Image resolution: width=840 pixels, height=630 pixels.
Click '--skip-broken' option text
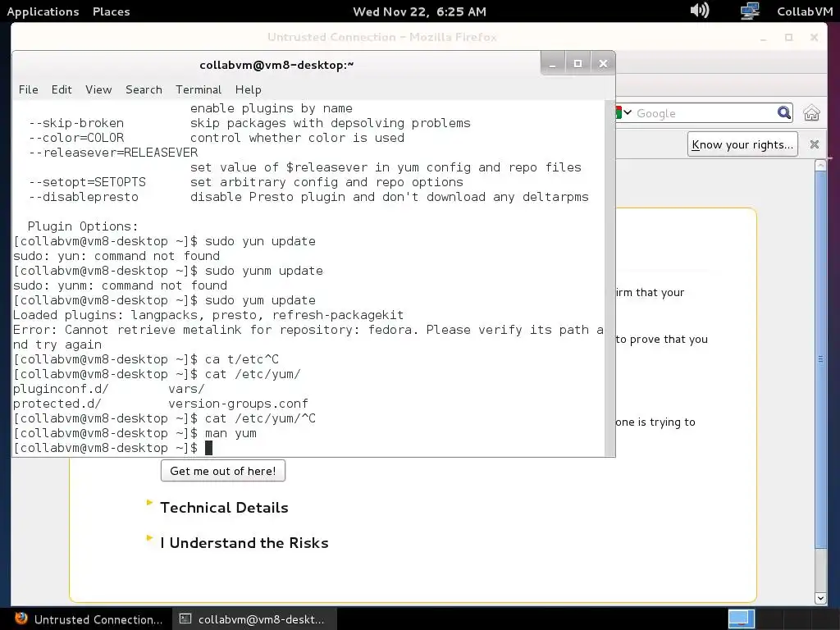pos(76,123)
